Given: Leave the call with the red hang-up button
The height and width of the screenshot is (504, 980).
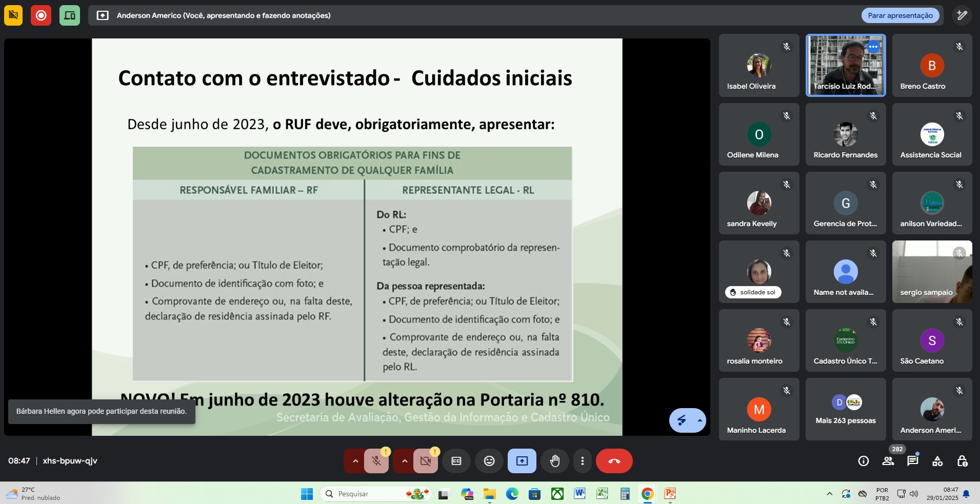Looking at the screenshot, I should click(x=614, y=461).
